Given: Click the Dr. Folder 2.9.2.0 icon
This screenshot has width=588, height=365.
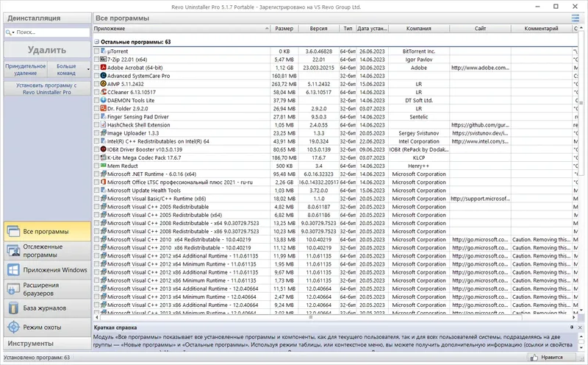Looking at the screenshot, I should tap(104, 108).
